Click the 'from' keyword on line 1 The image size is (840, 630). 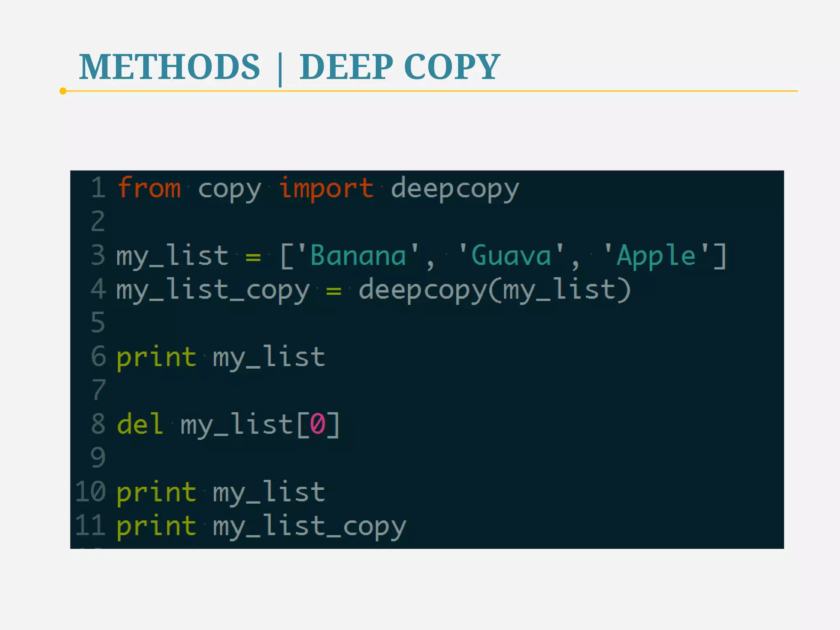tap(149, 189)
